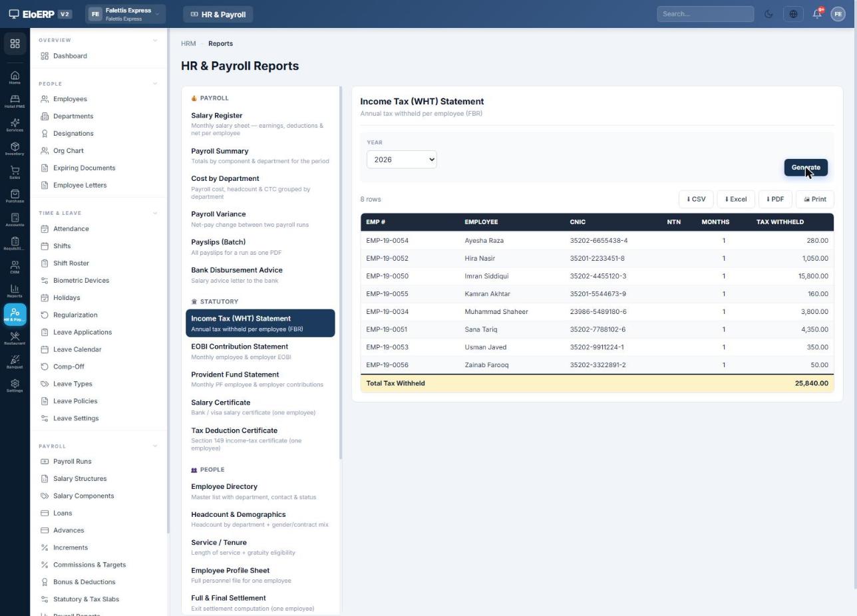Image resolution: width=857 pixels, height=616 pixels.
Task: Select the Tax Deduction Certificate report
Action: tap(260, 438)
